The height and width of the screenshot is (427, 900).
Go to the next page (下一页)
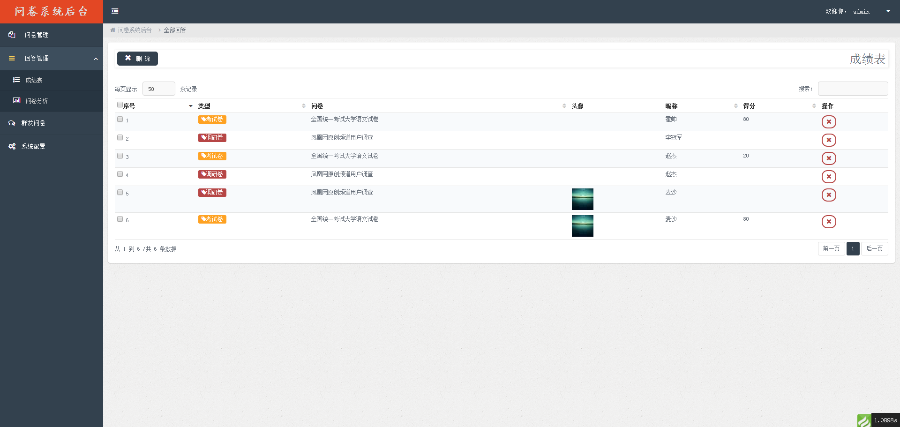(x=874, y=249)
